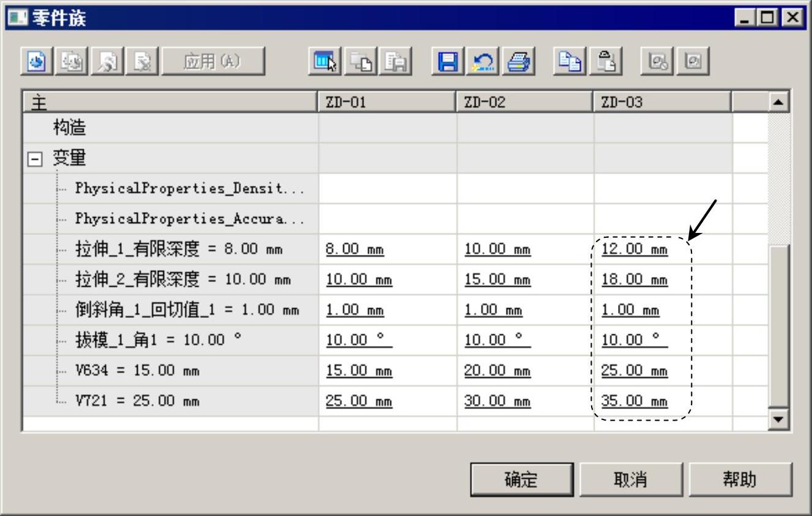This screenshot has width=812, height=516.
Task: Maximize the 零件族 dialog window
Action: (x=765, y=18)
